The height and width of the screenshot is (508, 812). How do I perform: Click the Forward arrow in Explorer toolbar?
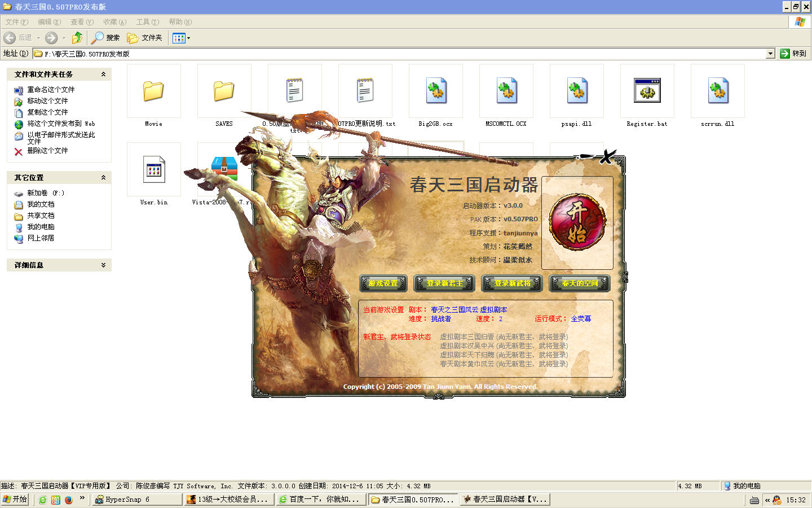tap(51, 38)
